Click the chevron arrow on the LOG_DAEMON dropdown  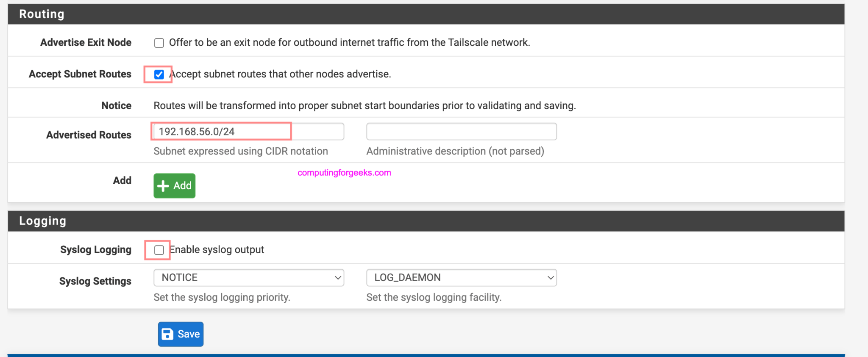pyautogui.click(x=551, y=278)
